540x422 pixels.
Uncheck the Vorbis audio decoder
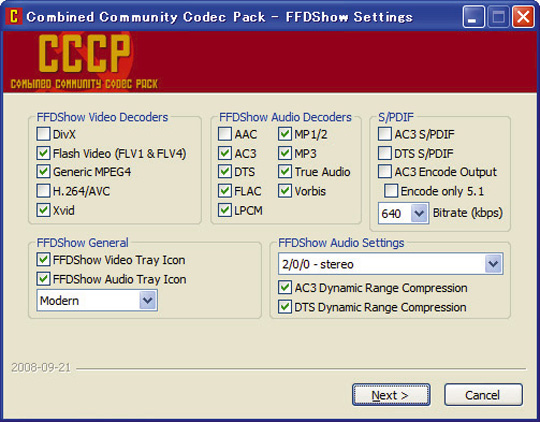285,191
